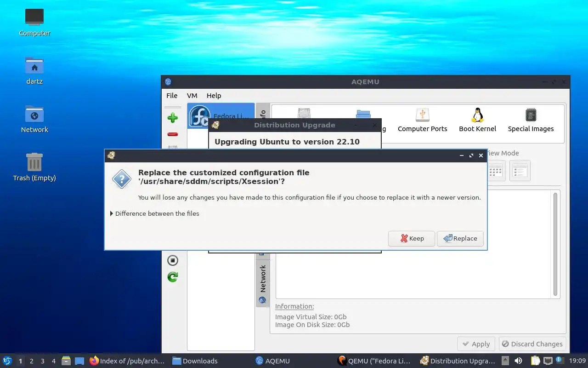This screenshot has width=588, height=368.
Task: Click the Apply button in AQEMU
Action: coord(476,344)
